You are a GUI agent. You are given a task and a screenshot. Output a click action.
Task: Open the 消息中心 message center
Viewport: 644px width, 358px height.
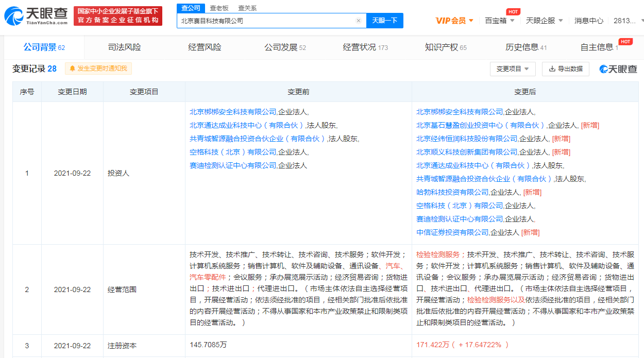(x=588, y=21)
